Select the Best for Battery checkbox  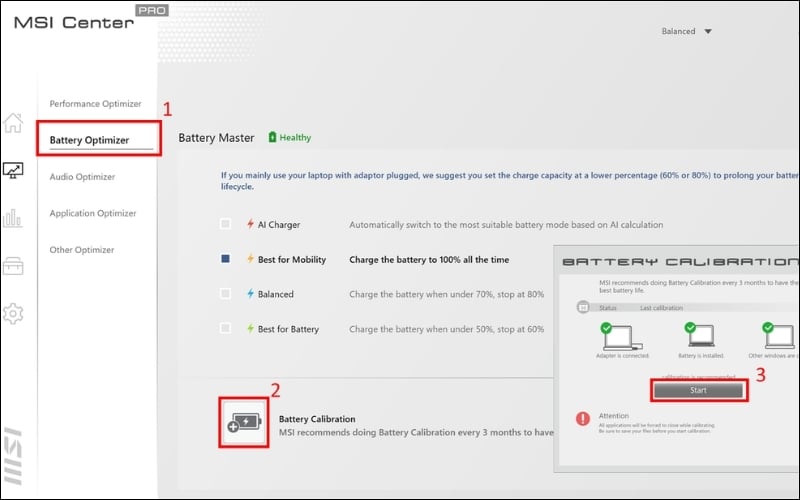226,328
